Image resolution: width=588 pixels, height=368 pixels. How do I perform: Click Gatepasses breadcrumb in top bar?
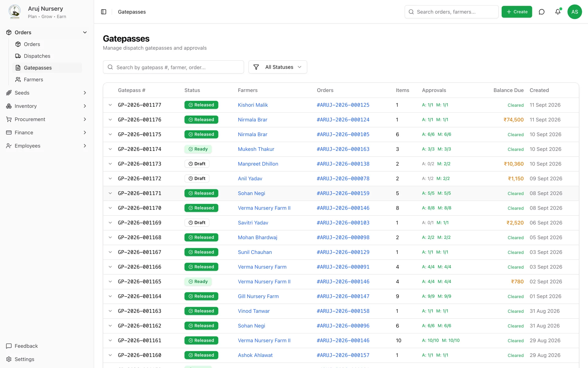[132, 12]
